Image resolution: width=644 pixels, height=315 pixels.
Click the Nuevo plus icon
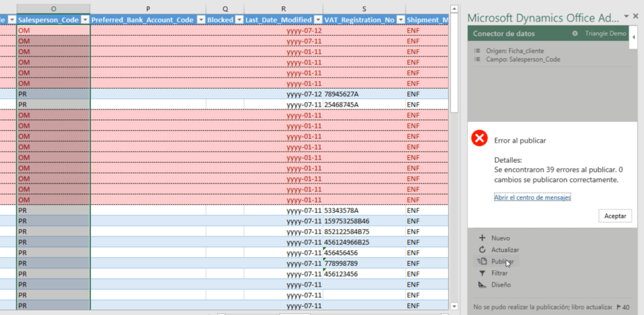click(x=482, y=238)
